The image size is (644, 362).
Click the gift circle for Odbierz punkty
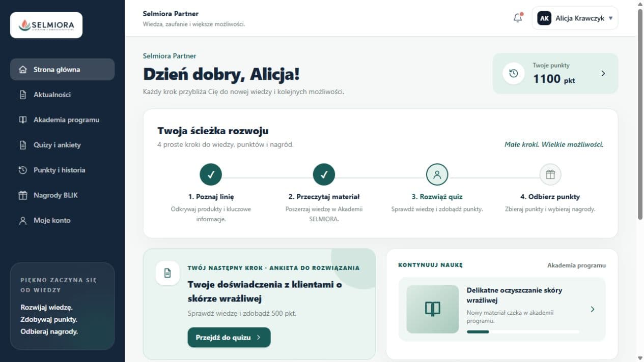click(x=550, y=174)
